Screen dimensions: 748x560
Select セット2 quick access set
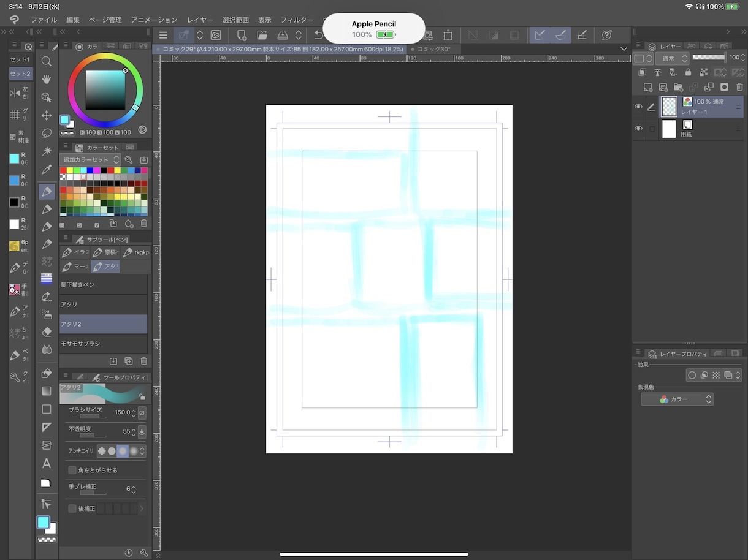point(20,74)
